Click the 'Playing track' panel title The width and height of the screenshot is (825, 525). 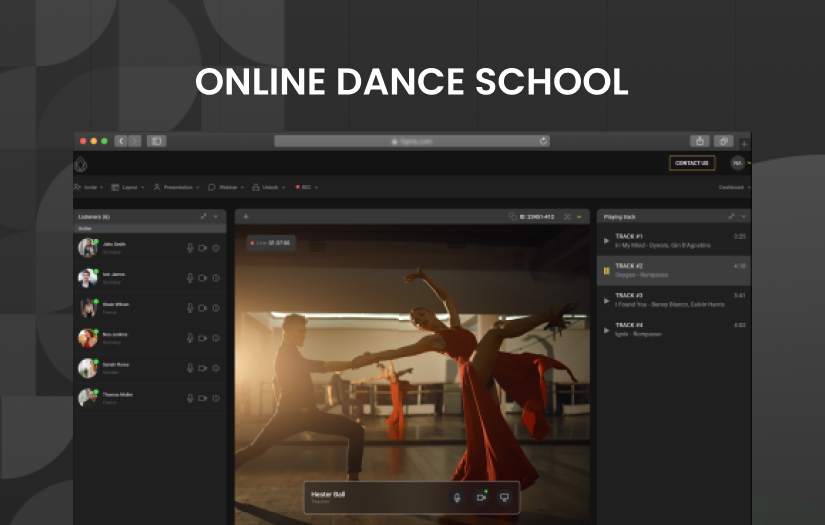pyautogui.click(x=619, y=217)
